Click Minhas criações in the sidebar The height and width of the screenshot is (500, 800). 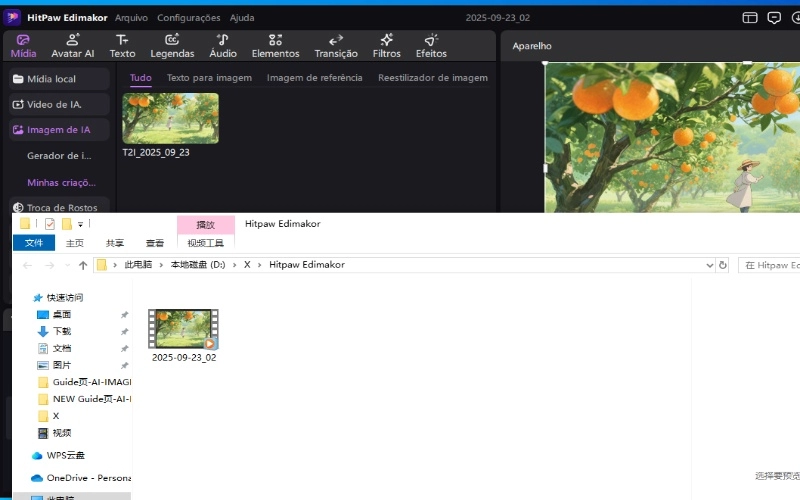(x=61, y=183)
